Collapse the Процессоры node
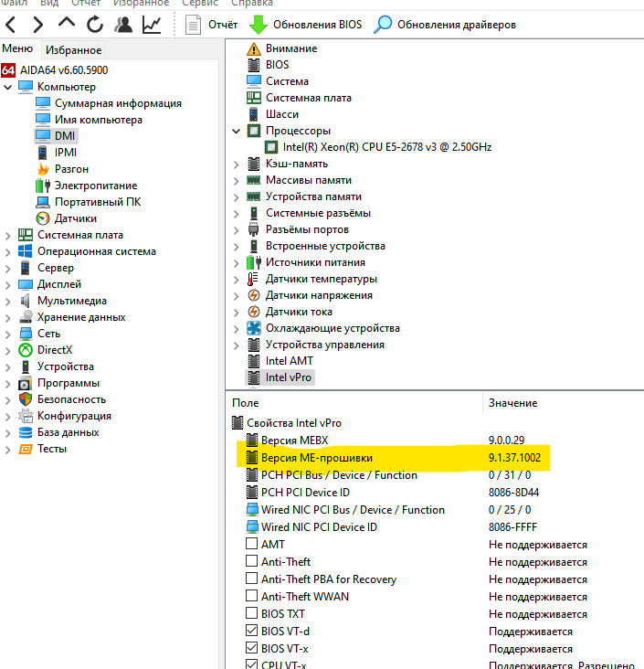 point(236,131)
